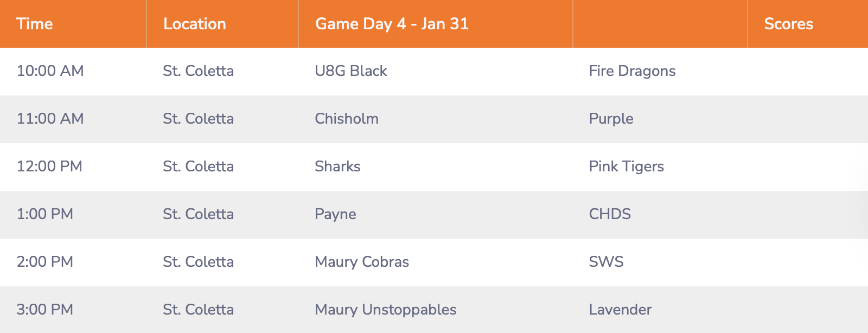This screenshot has height=333, width=868.
Task: Click the Purple team name
Action: click(x=611, y=119)
